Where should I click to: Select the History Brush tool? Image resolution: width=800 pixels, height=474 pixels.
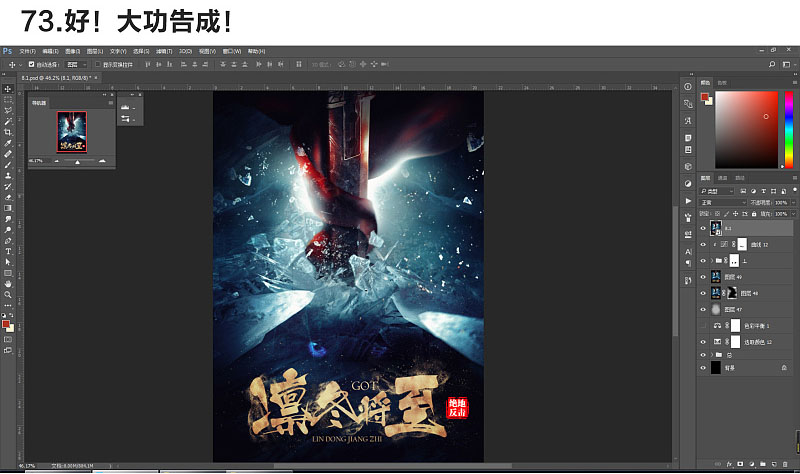[x=8, y=186]
